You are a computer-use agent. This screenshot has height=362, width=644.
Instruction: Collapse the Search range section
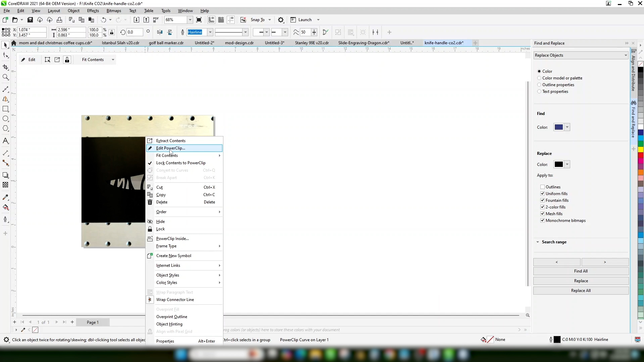point(538,242)
